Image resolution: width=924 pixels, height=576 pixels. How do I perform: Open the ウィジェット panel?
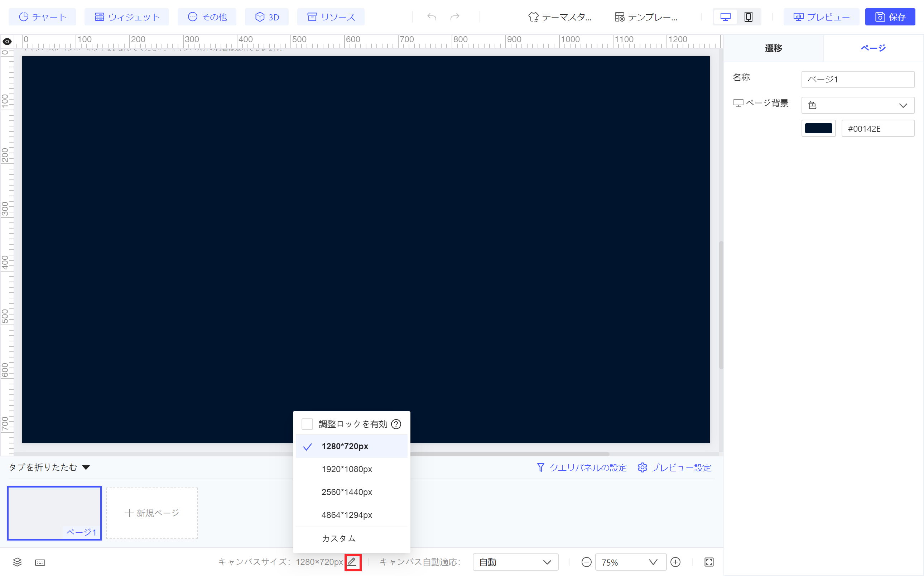click(126, 16)
